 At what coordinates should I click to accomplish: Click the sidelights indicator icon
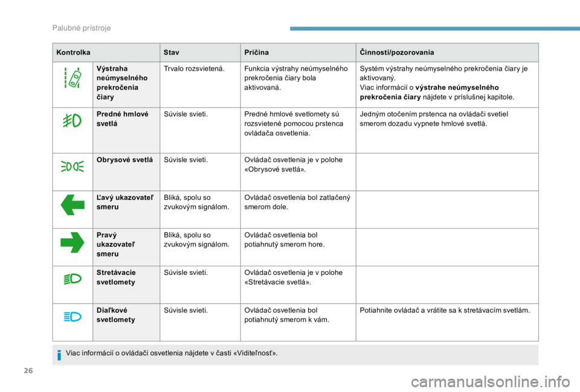coord(72,167)
